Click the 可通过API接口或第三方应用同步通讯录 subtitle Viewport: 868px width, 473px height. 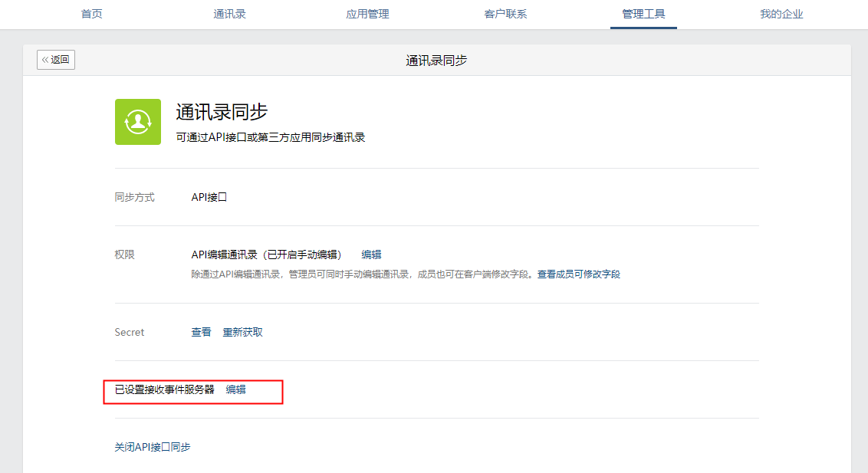pos(271,138)
